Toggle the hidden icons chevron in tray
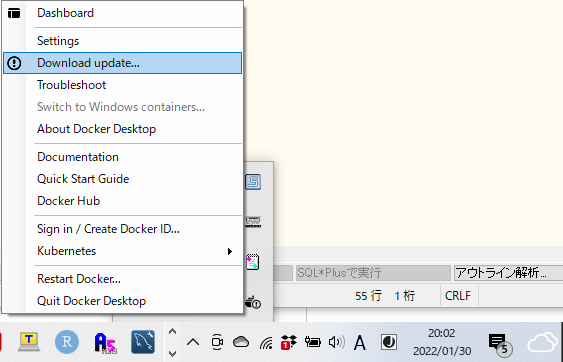 (193, 342)
